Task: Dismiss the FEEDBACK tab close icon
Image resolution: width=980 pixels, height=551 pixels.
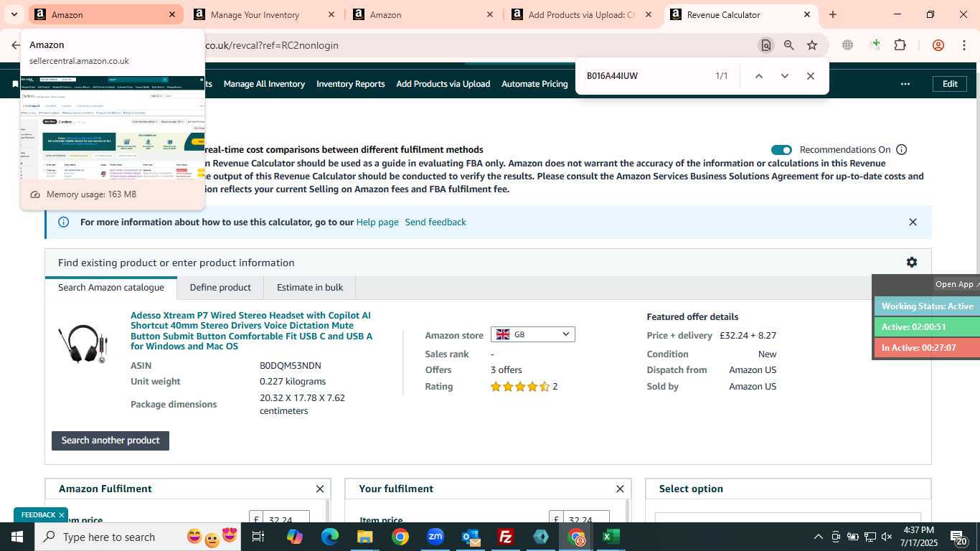Action: (x=62, y=515)
